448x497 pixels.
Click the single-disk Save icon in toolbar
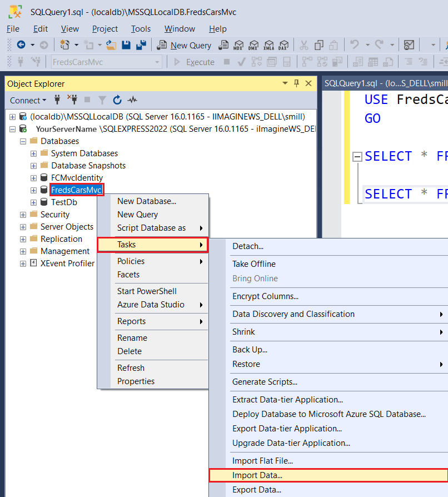(126, 45)
